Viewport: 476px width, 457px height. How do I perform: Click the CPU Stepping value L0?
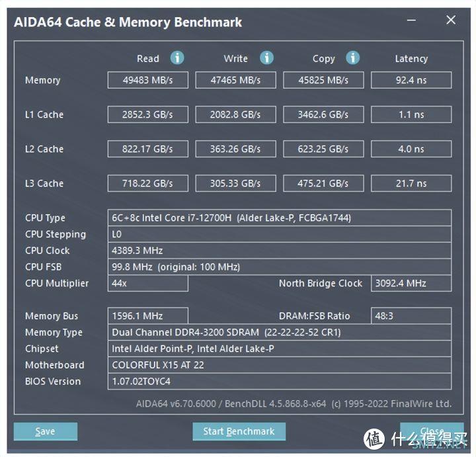coord(280,234)
